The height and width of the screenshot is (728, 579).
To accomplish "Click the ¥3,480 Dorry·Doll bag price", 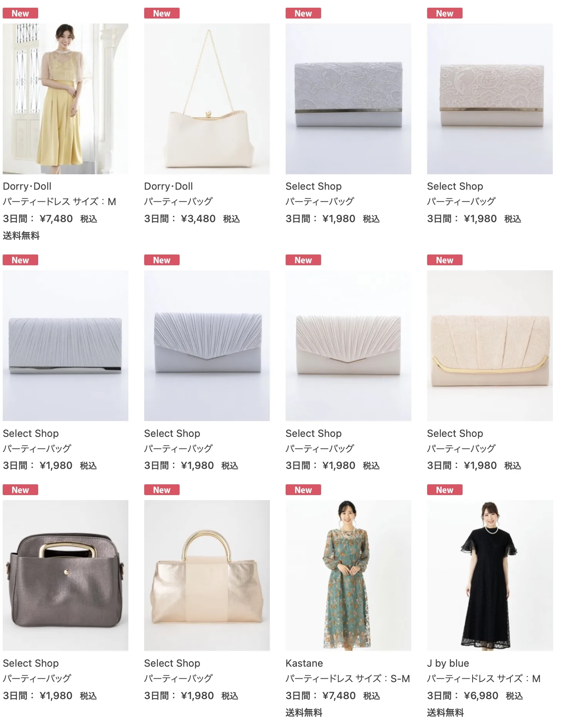I will tap(198, 219).
